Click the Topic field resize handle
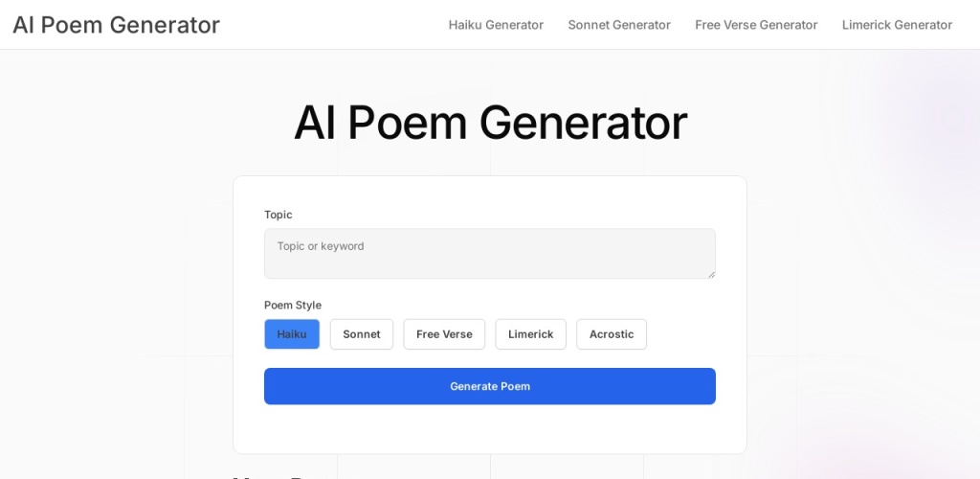The height and width of the screenshot is (479, 980). coord(710,274)
